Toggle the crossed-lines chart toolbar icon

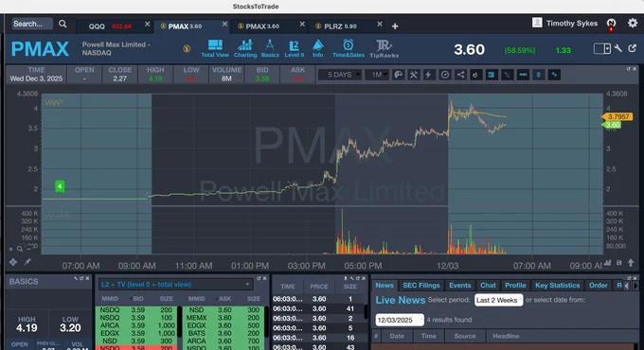click(508, 75)
